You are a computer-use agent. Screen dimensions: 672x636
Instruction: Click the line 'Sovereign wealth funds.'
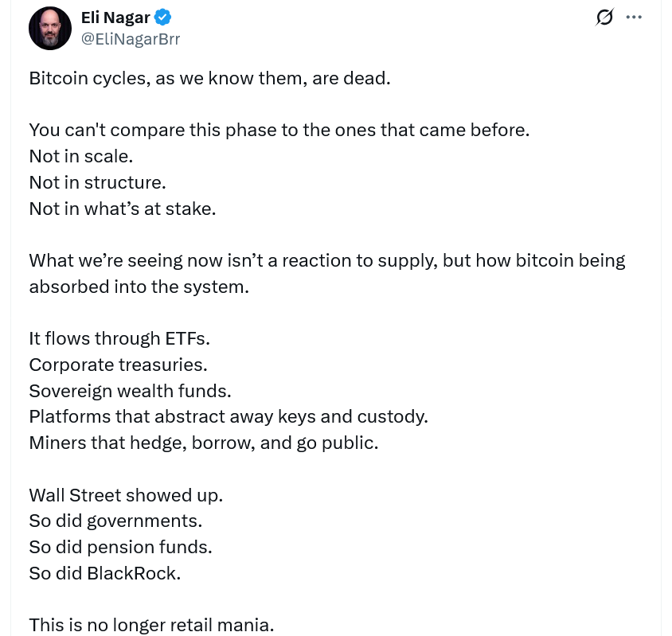130,390
